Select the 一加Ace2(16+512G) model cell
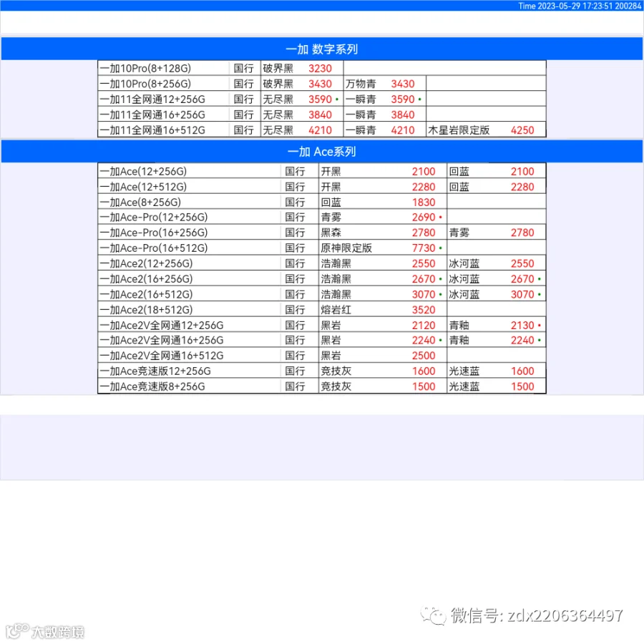The height and width of the screenshot is (644, 644). [x=190, y=295]
